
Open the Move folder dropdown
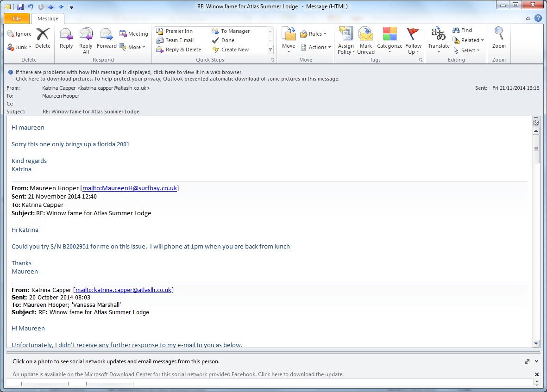[289, 41]
